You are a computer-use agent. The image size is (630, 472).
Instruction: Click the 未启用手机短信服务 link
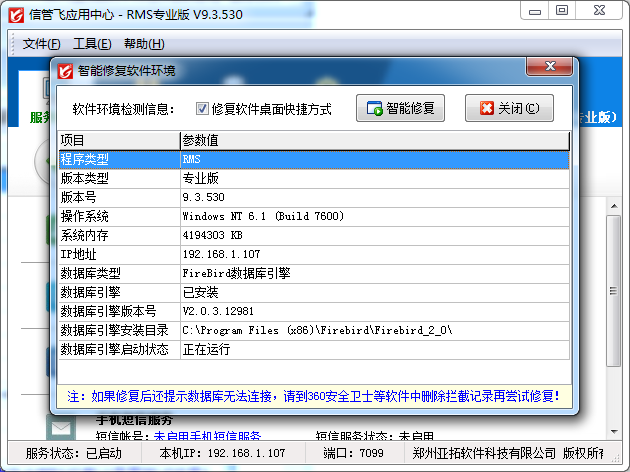(208, 436)
